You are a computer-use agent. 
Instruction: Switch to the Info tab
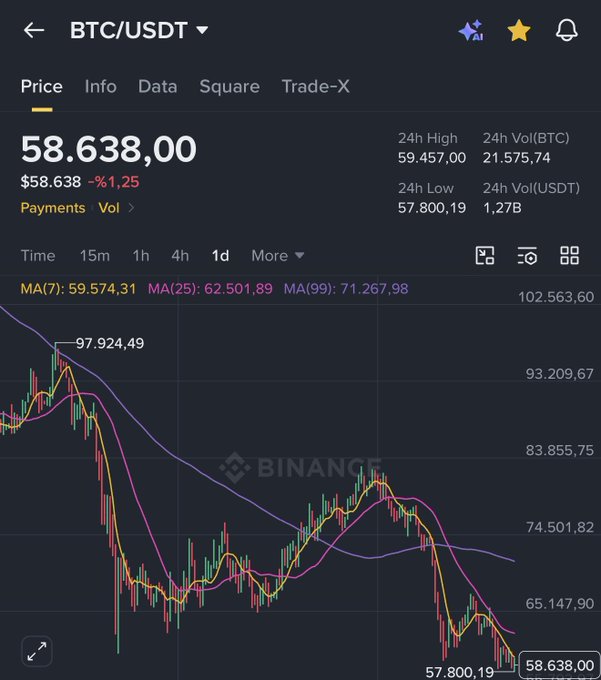tap(101, 86)
